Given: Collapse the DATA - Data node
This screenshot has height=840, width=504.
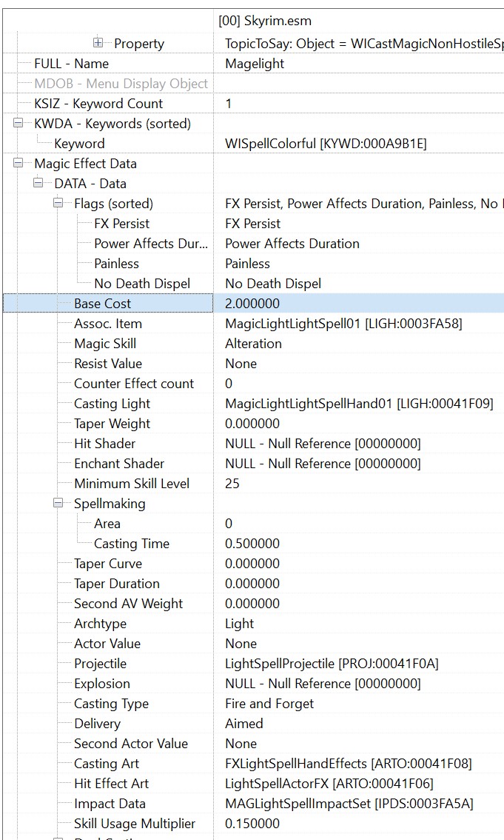Looking at the screenshot, I should coord(38,183).
